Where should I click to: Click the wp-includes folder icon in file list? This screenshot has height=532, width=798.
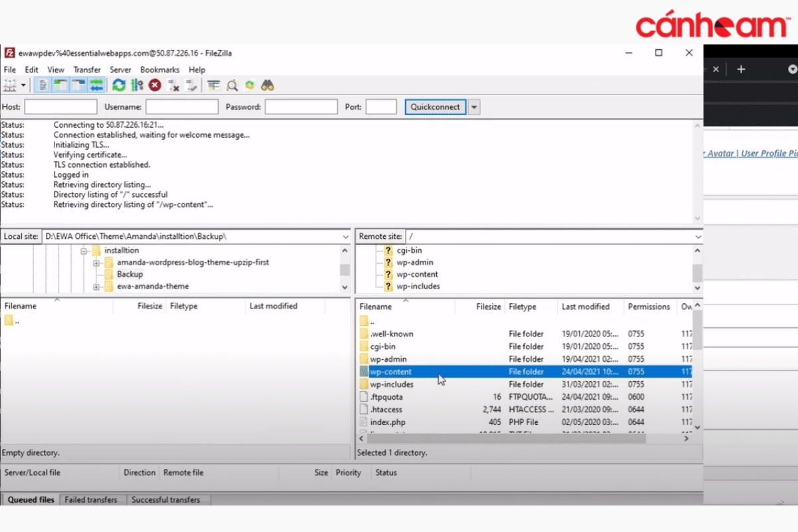pyautogui.click(x=364, y=384)
